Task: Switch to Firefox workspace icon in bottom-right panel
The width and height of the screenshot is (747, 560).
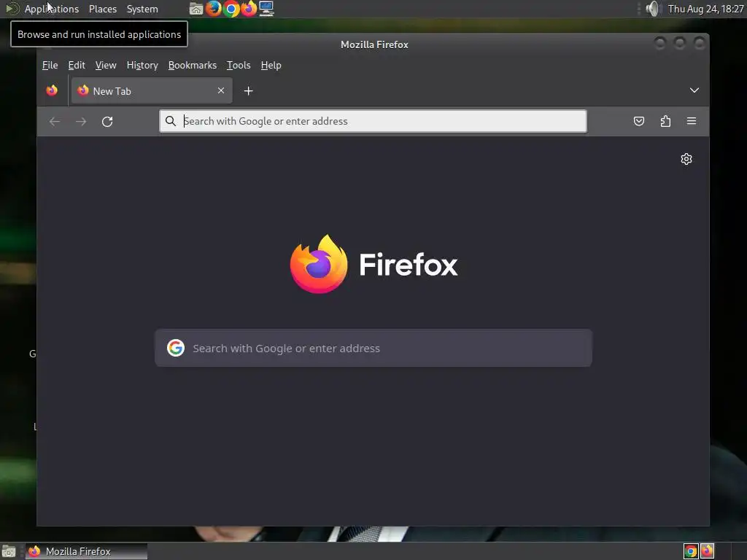Action: coord(707,551)
